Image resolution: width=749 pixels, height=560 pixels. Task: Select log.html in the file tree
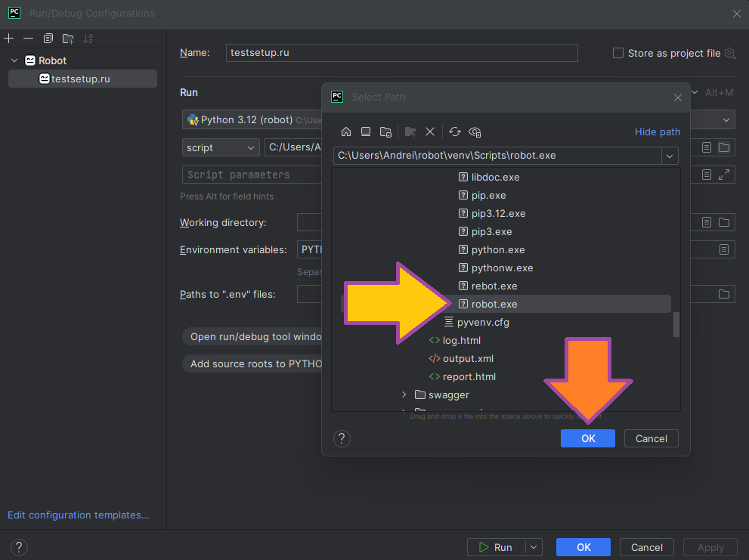click(461, 341)
